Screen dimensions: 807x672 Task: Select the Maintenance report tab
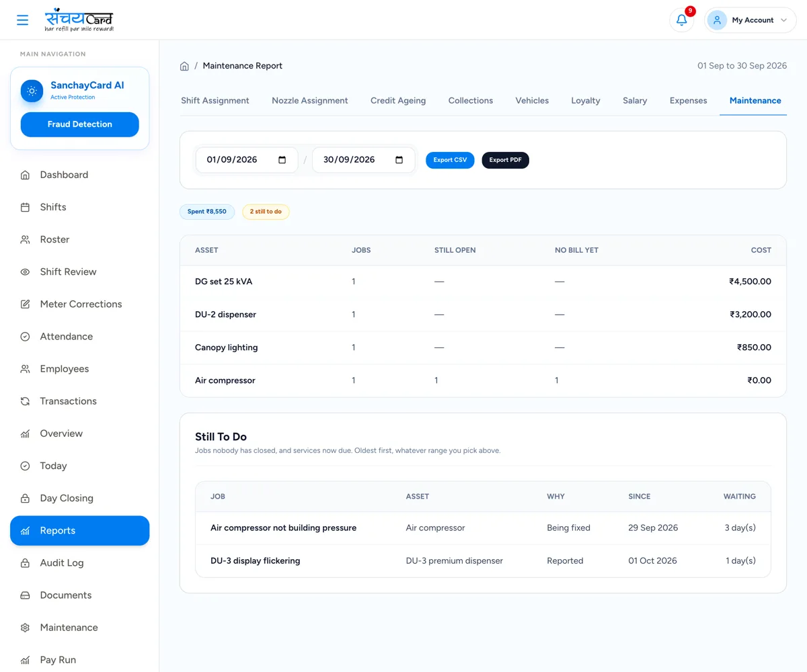click(x=755, y=101)
